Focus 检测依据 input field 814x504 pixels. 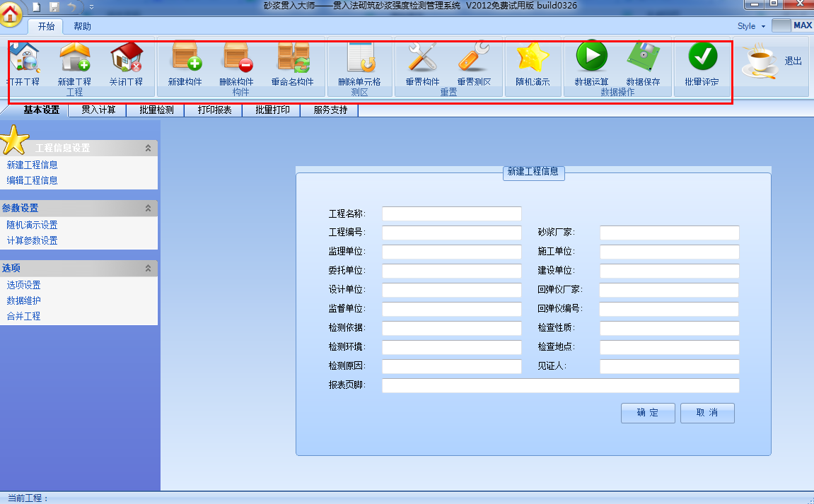tap(452, 328)
